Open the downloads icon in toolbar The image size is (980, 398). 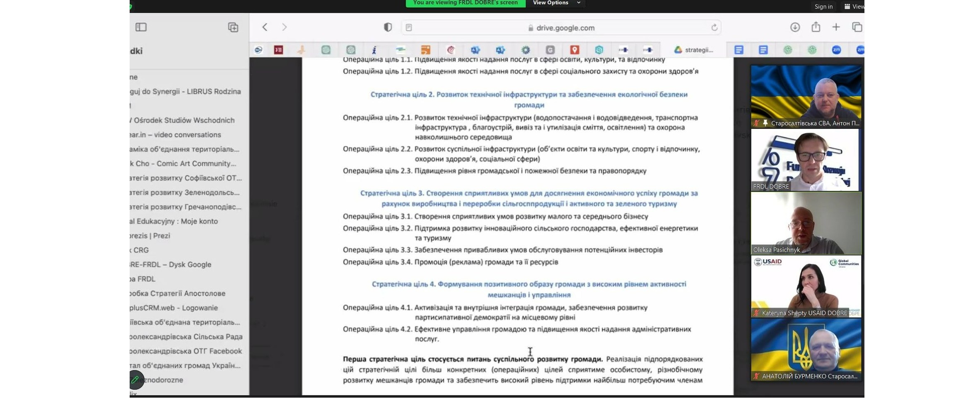coord(794,27)
